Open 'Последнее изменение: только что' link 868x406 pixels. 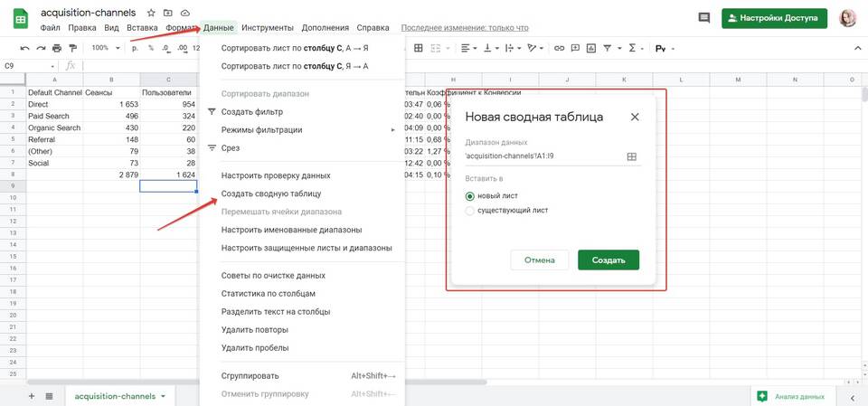click(x=465, y=28)
